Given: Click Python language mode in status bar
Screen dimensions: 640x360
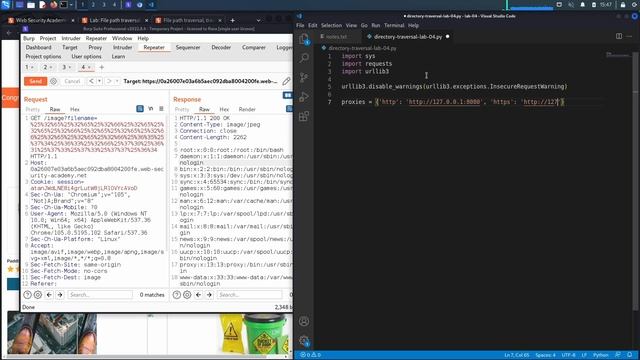Looking at the screenshot, I should pos(600,355).
